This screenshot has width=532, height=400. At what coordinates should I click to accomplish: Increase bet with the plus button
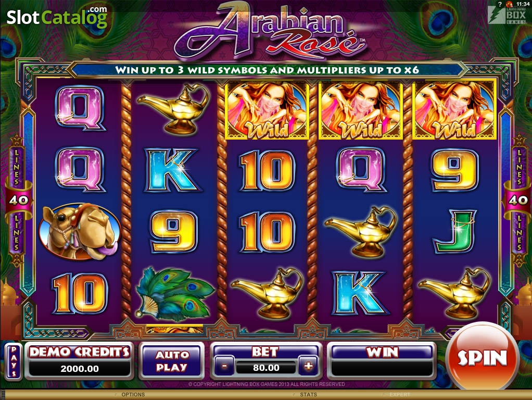pyautogui.click(x=308, y=366)
